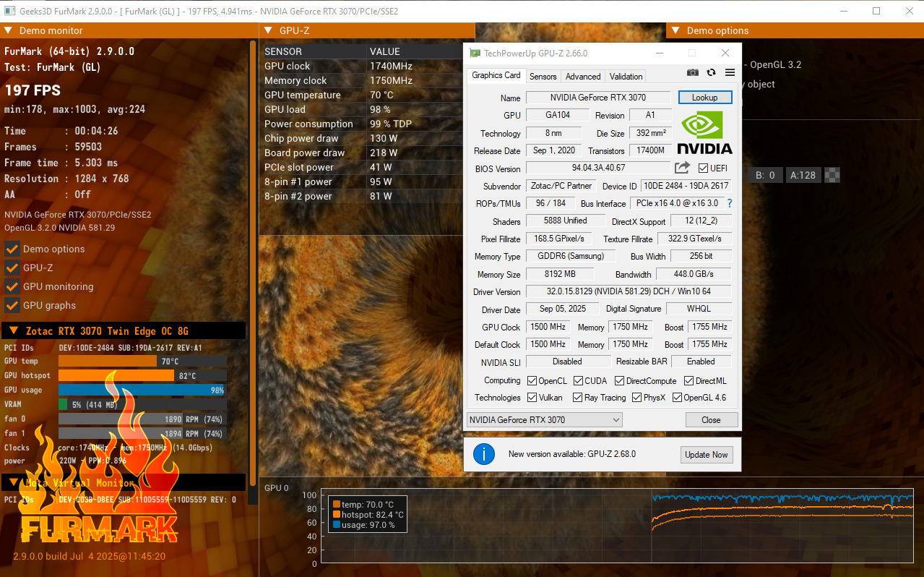Click the GPU-Z refresh icon

pyautogui.click(x=711, y=72)
